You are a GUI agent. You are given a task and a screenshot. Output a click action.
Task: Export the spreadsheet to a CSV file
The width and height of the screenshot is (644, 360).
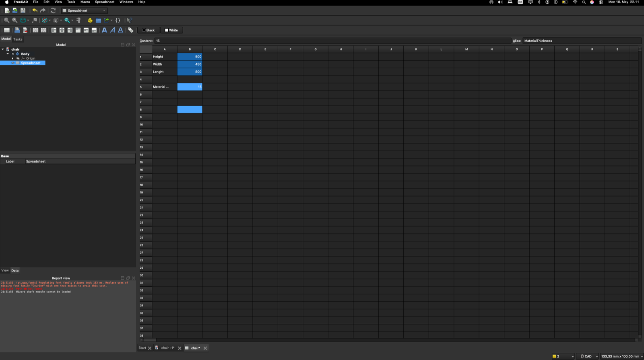point(25,30)
